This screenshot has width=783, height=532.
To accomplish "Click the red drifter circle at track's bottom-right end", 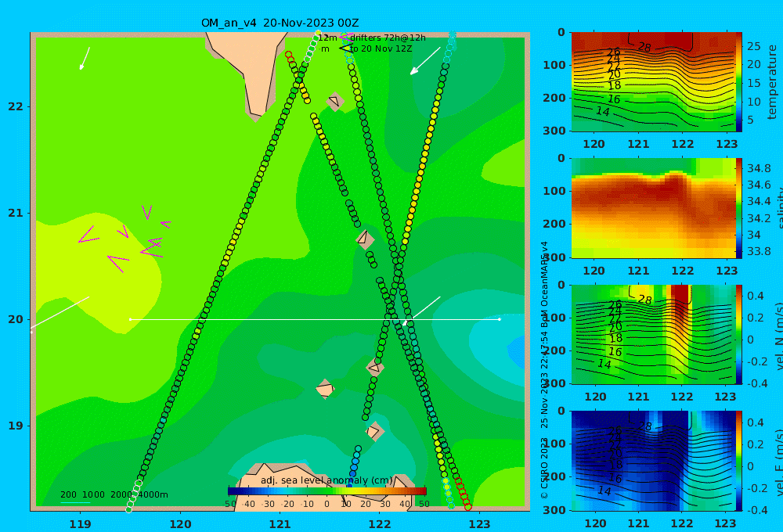I will (x=468, y=507).
